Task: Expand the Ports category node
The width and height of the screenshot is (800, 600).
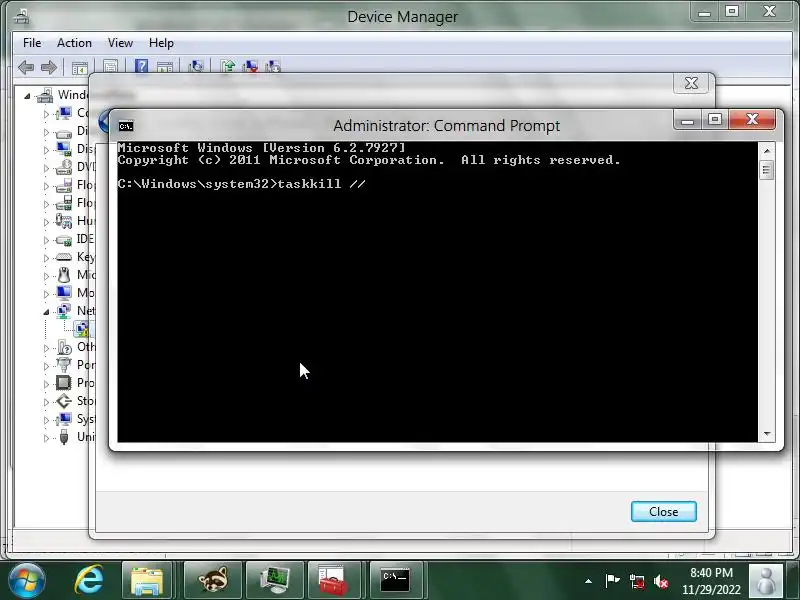Action: tap(46, 366)
